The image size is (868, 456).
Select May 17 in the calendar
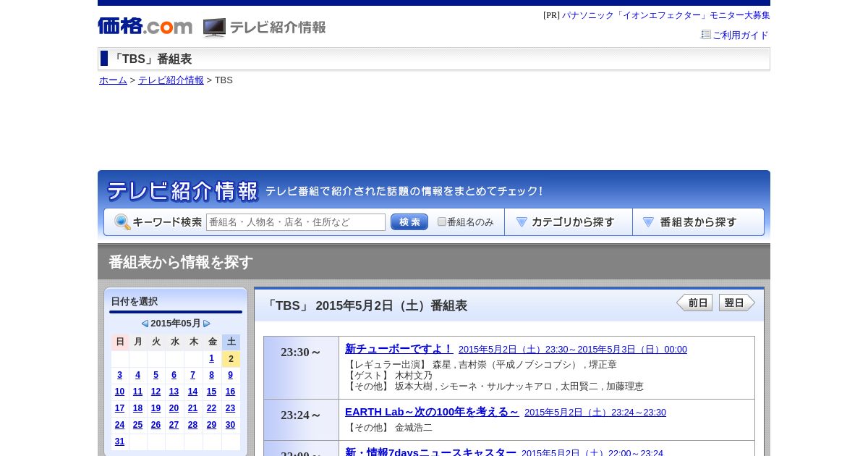pos(119,408)
